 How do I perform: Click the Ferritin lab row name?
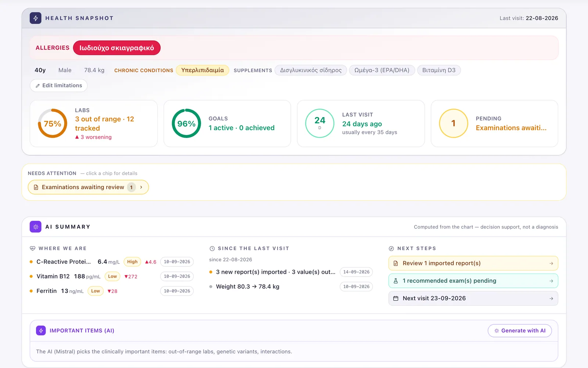pyautogui.click(x=47, y=291)
